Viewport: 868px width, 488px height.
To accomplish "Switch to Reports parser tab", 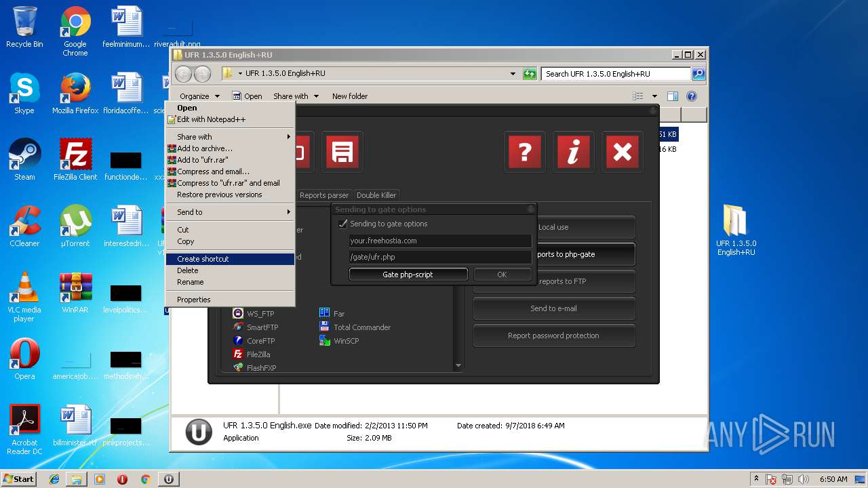I will (x=324, y=195).
